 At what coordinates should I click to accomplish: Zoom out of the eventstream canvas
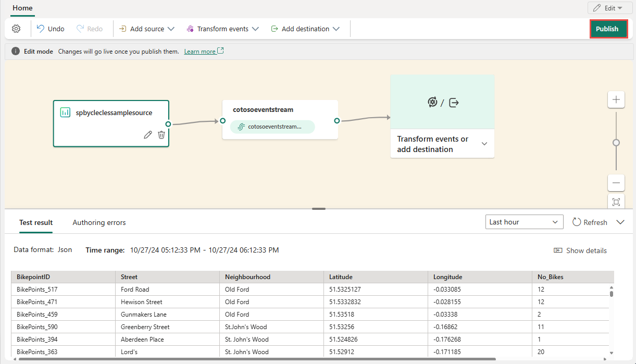(616, 183)
